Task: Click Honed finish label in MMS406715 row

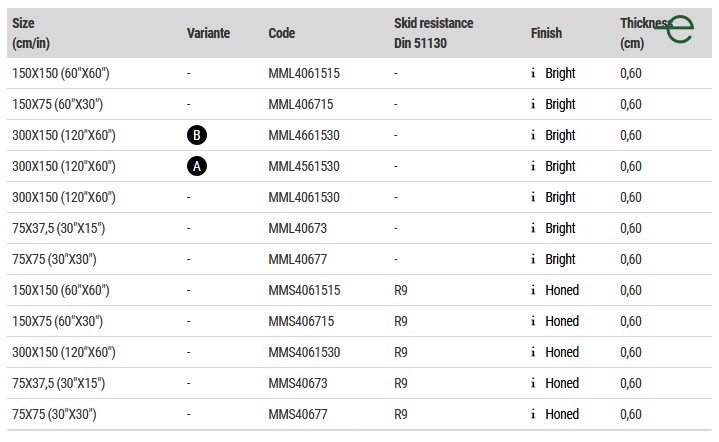Action: click(562, 321)
